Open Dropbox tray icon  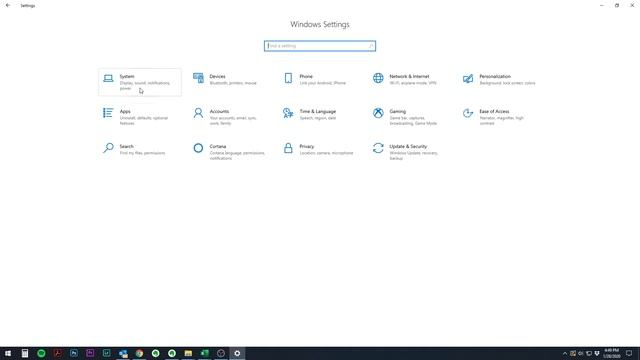597,353
